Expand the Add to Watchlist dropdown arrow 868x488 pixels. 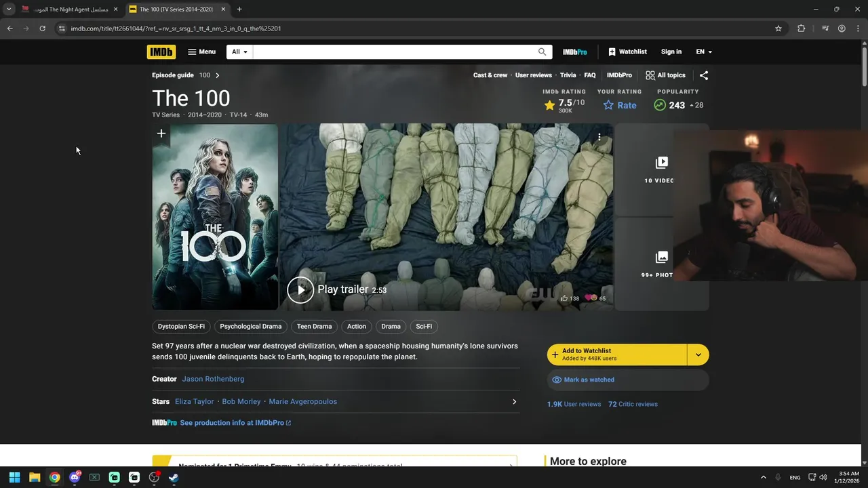pyautogui.click(x=698, y=354)
